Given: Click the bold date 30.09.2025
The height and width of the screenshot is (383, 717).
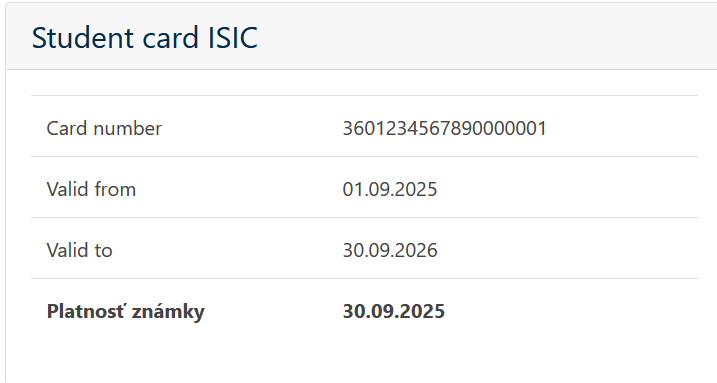Looking at the screenshot, I should pyautogui.click(x=394, y=312).
